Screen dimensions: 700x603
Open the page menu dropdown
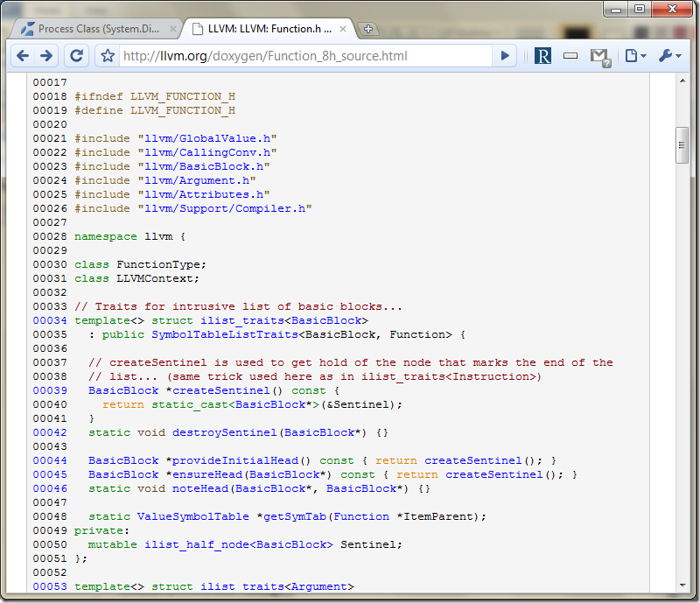(635, 56)
